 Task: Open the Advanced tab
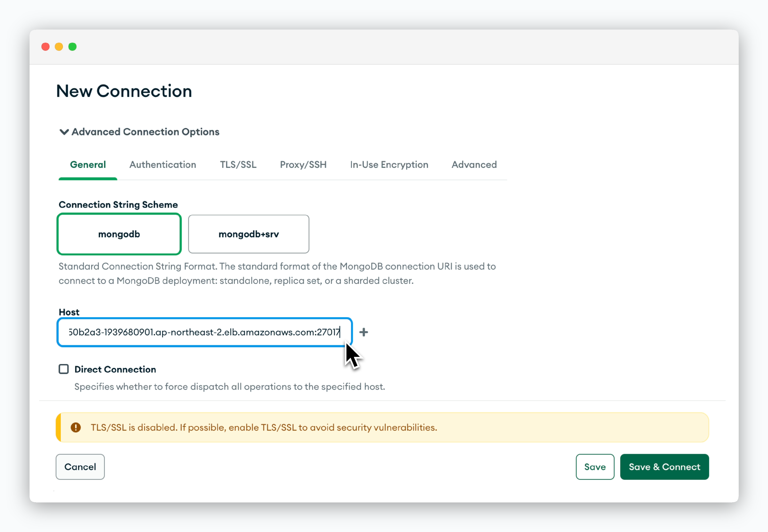coord(474,165)
